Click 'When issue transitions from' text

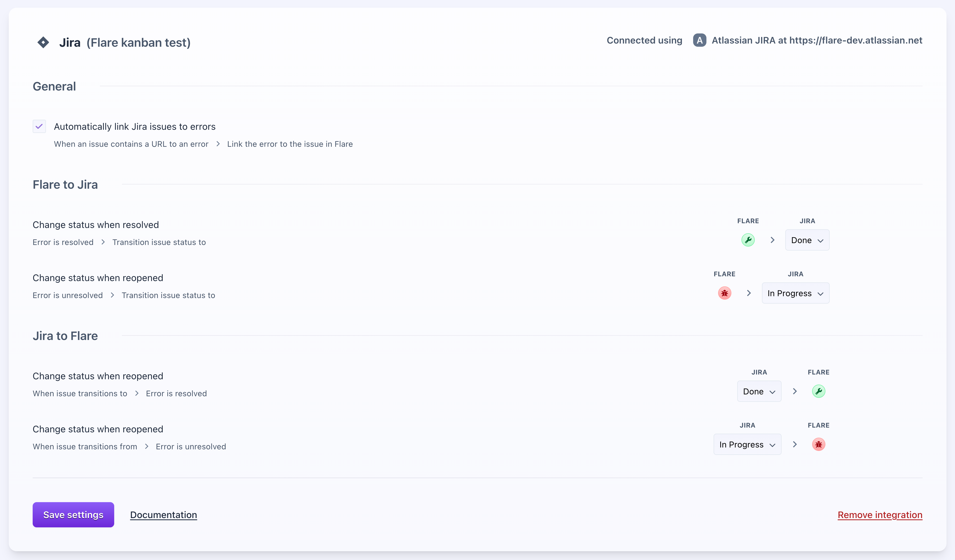tap(85, 446)
